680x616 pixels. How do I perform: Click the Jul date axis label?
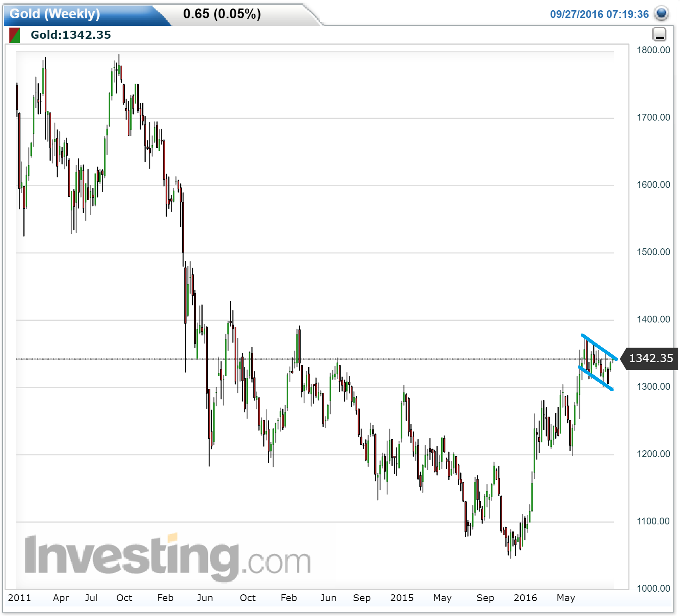91,598
